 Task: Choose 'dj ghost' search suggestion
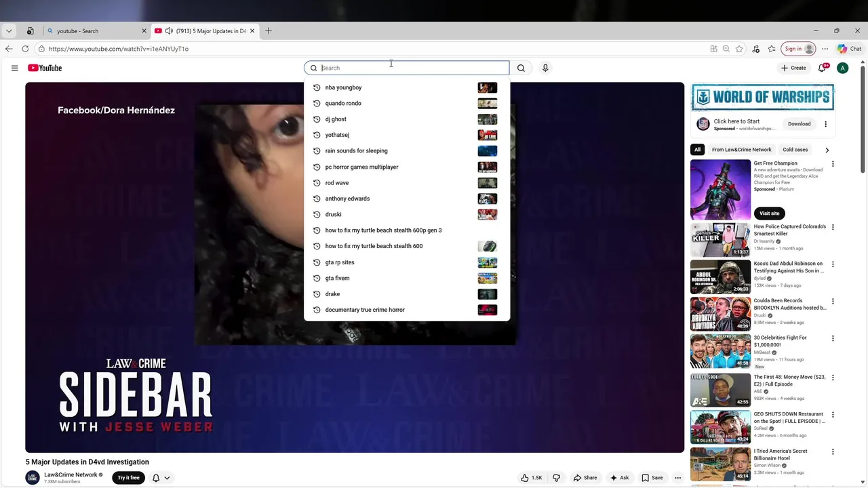(407, 119)
